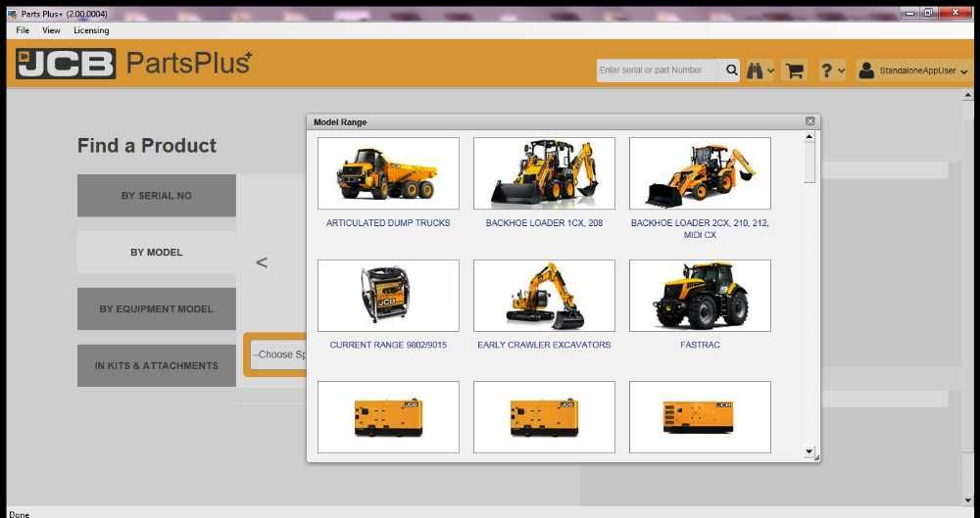Viewport: 980px width, 518px height.
Task: Expand the StandaloneAppUser dropdown arrow
Action: pos(964,71)
